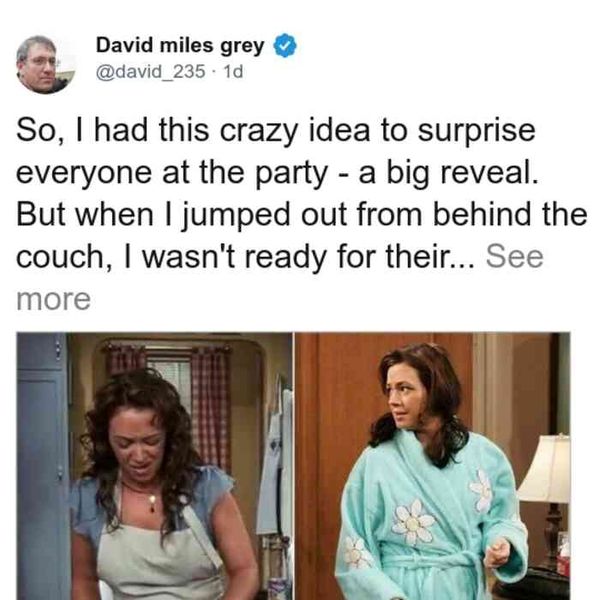Screen dimensions: 600x600
Task: Open right photo of woman in turquoise robe
Action: click(432, 466)
